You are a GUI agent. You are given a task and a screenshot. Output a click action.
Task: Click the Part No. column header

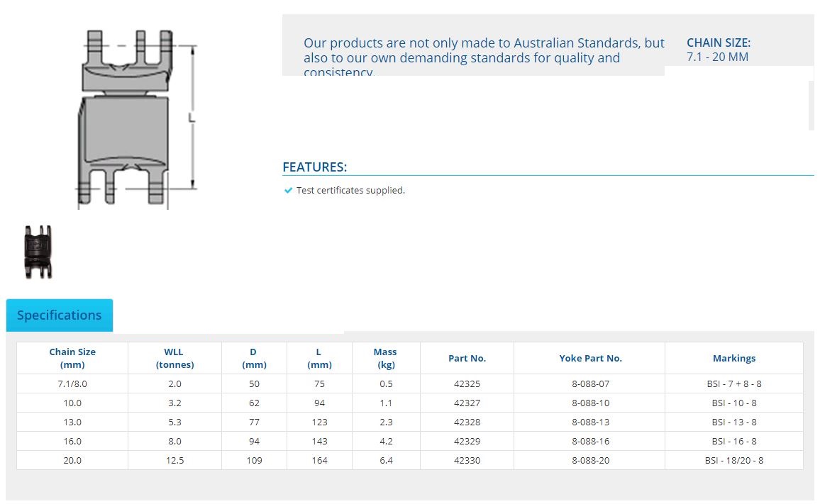[467, 358]
